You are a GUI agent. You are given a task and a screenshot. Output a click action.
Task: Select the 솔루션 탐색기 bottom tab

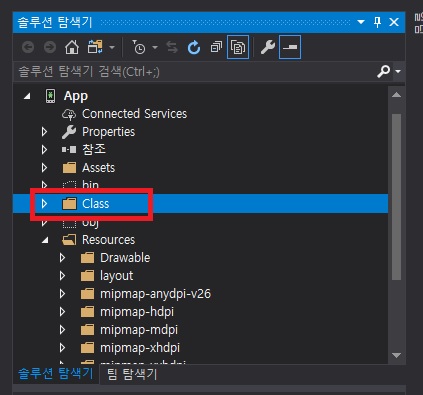pyautogui.click(x=55, y=373)
